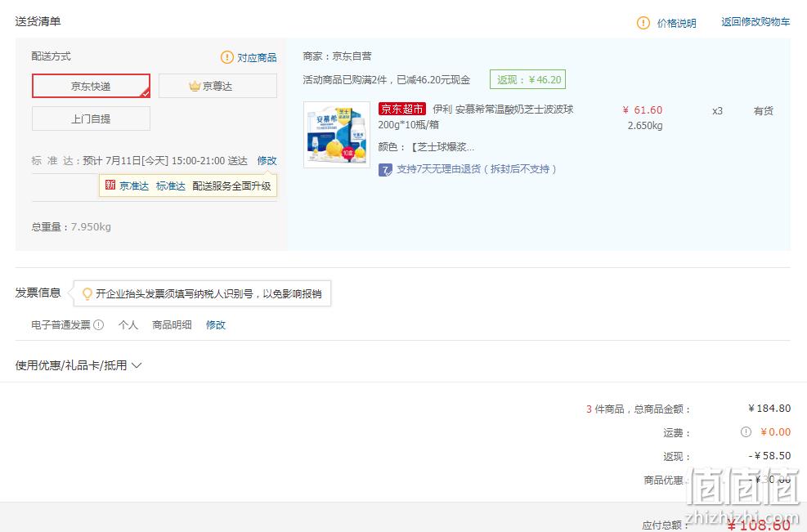
Task: Click 修改 next to delivery time
Action: [267, 160]
